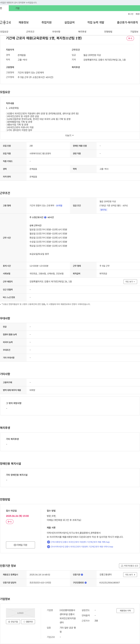Viewport: 140px width, 644px height.
Task: Click the deadline 2025.06.26 (목) 15:00
Action: pos(17,516)
